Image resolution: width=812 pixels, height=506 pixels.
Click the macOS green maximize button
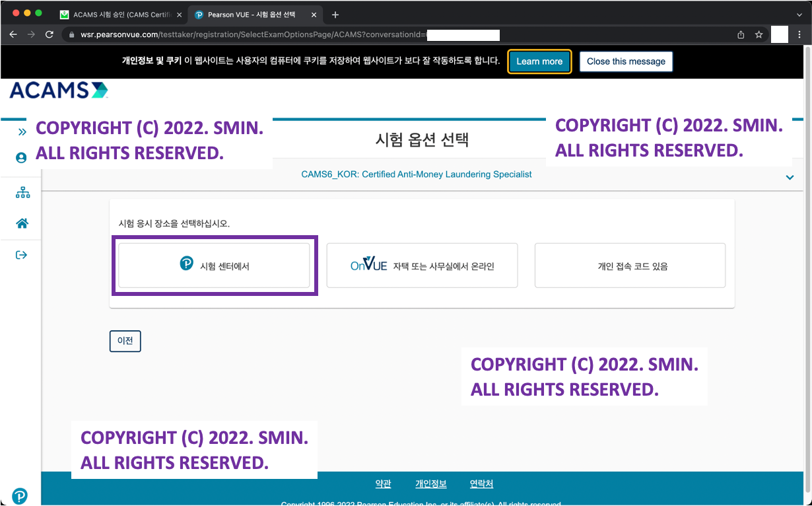click(38, 13)
